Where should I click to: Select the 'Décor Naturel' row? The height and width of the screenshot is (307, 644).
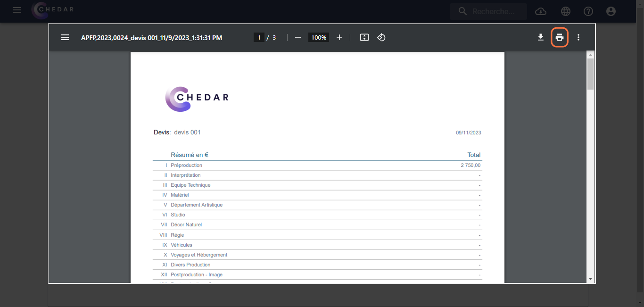pos(317,225)
